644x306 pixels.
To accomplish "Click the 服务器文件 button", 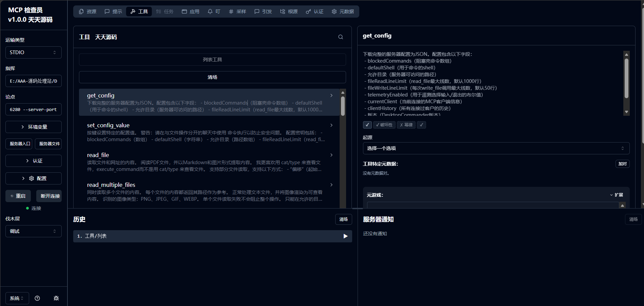I will click(48, 144).
